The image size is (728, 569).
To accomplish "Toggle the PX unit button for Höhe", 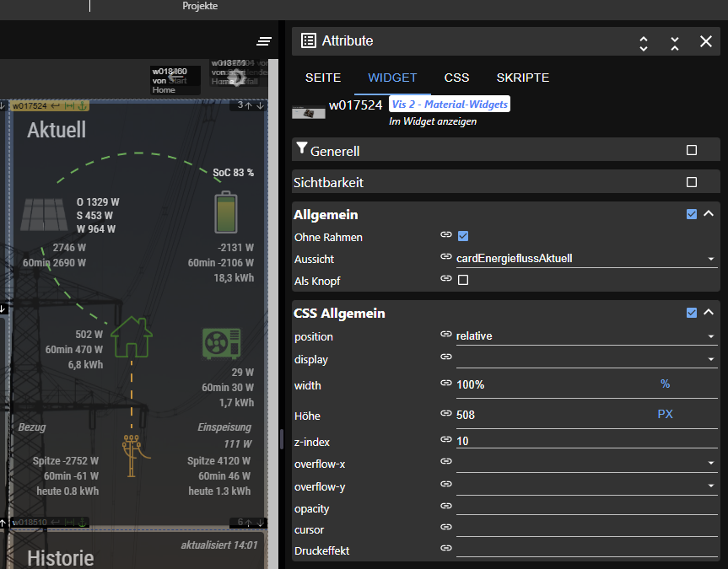I will [x=665, y=414].
